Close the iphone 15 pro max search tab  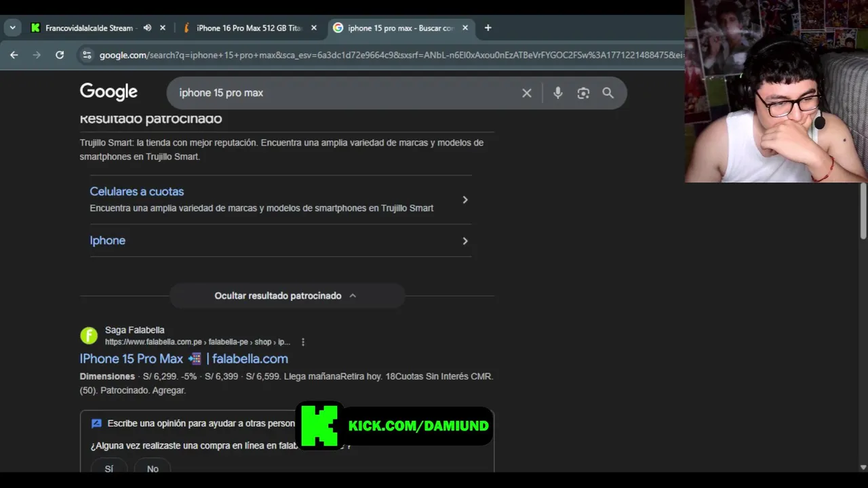465,28
